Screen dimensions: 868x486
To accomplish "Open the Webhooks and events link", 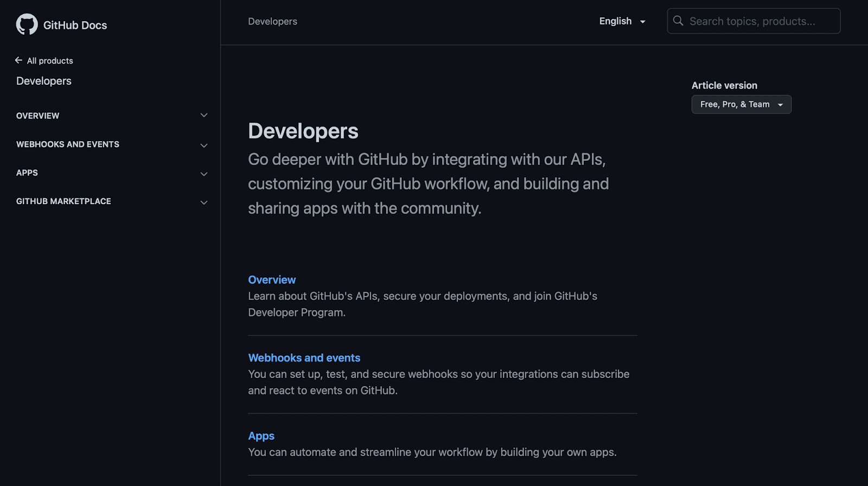I will pyautogui.click(x=304, y=358).
